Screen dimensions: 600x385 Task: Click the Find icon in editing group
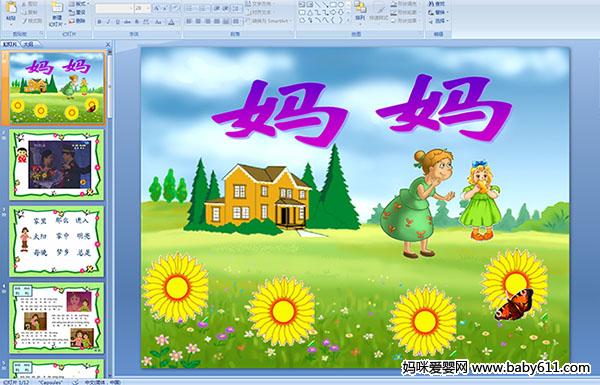tap(437, 4)
